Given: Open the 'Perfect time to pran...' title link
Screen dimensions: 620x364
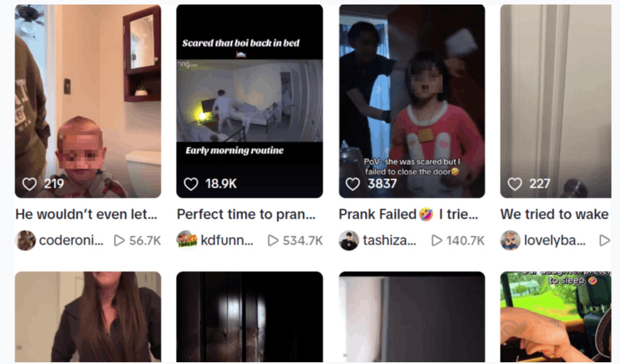Looking at the screenshot, I should pos(246,214).
